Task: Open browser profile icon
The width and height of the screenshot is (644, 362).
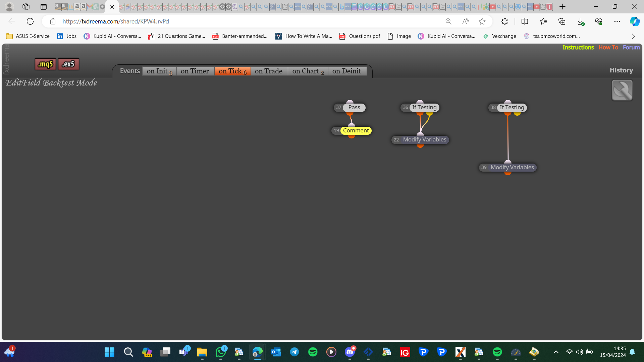Action: (x=9, y=7)
